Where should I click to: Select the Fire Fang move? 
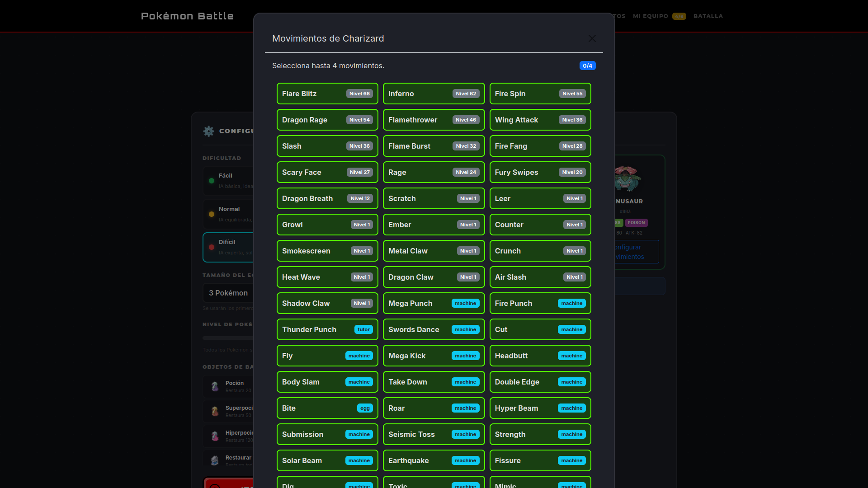[540, 146]
